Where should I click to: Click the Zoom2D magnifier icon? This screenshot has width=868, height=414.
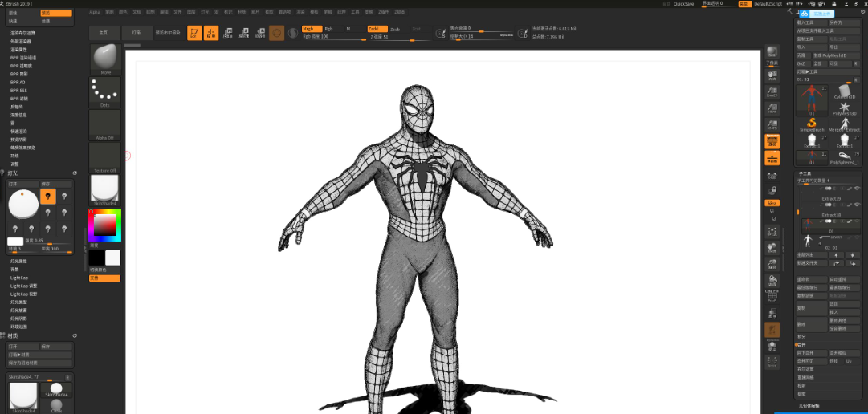(772, 92)
